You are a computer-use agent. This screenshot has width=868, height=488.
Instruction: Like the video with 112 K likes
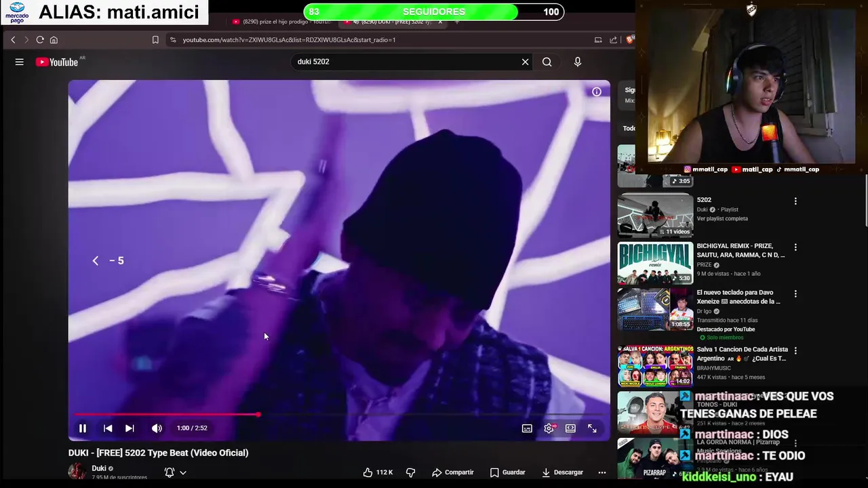[x=378, y=472]
